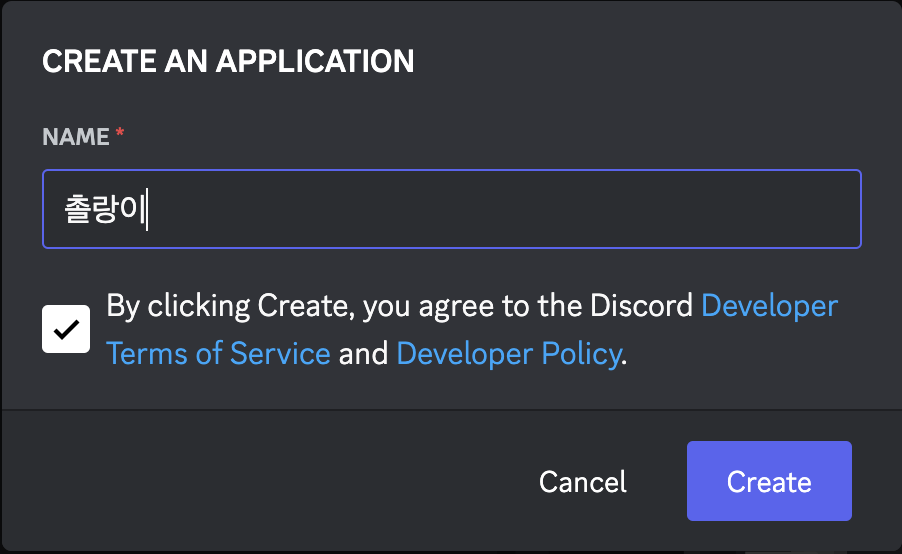Image resolution: width=902 pixels, height=554 pixels.
Task: Click the black checkmark icon
Action: click(x=66, y=329)
